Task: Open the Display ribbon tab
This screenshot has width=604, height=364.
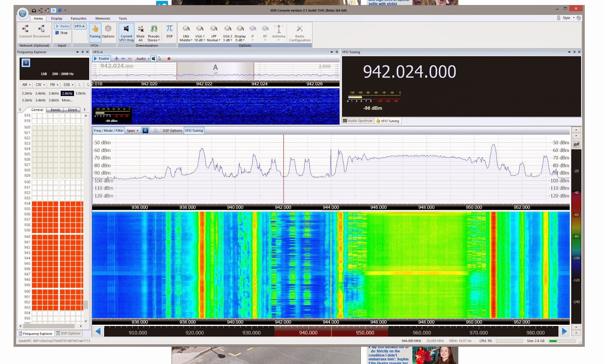Action: tap(57, 18)
